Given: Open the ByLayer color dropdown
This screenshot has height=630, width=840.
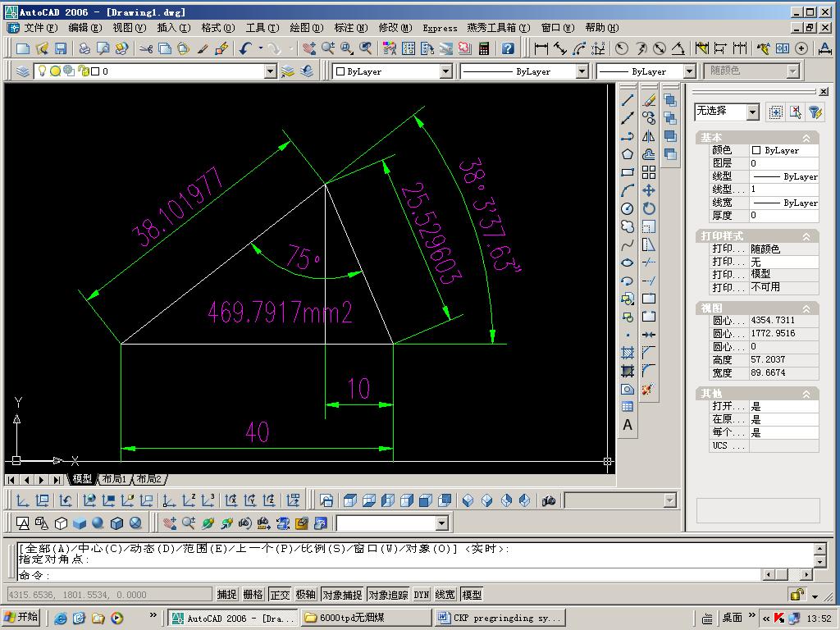Looking at the screenshot, I should click(393, 71).
